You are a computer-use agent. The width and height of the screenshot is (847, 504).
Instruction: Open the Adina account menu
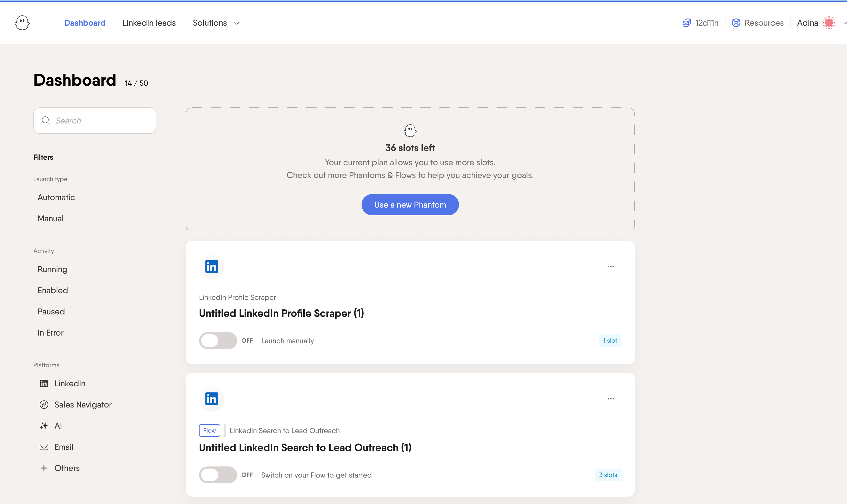(807, 23)
